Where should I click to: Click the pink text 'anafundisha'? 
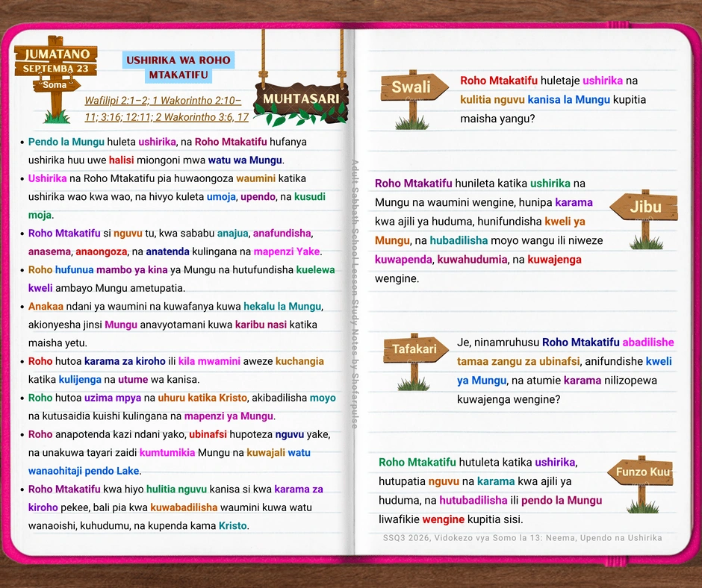coord(282,234)
